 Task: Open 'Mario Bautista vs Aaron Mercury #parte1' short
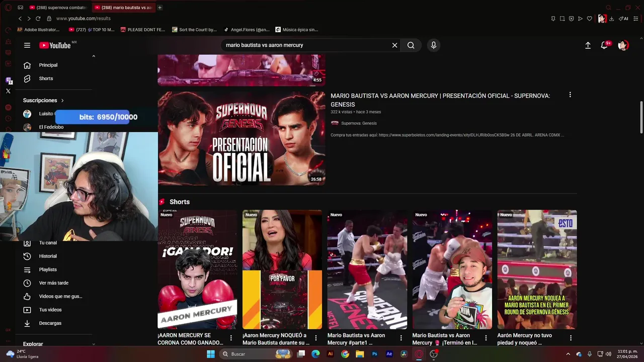pyautogui.click(x=367, y=269)
